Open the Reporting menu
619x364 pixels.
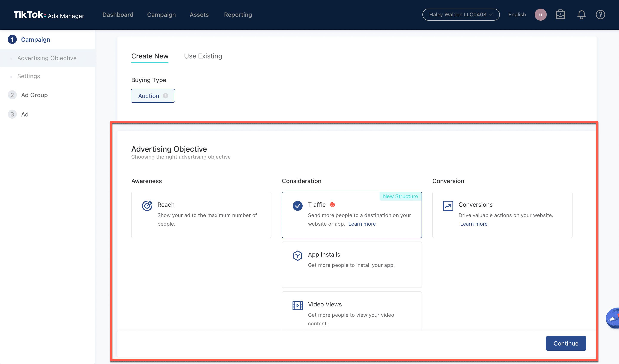tap(238, 15)
